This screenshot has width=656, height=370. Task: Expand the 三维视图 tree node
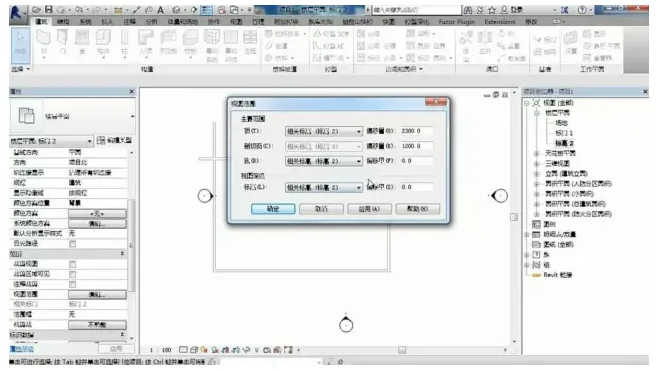tap(537, 164)
